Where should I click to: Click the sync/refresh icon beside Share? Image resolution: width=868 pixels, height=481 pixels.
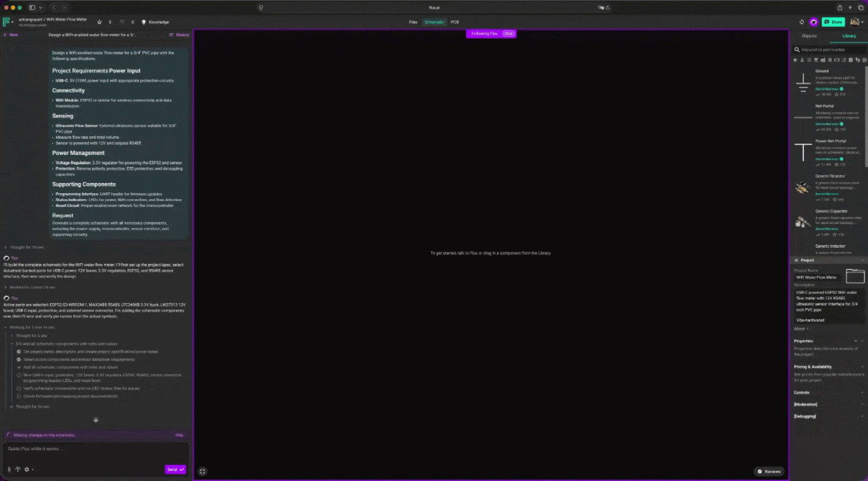click(802, 22)
